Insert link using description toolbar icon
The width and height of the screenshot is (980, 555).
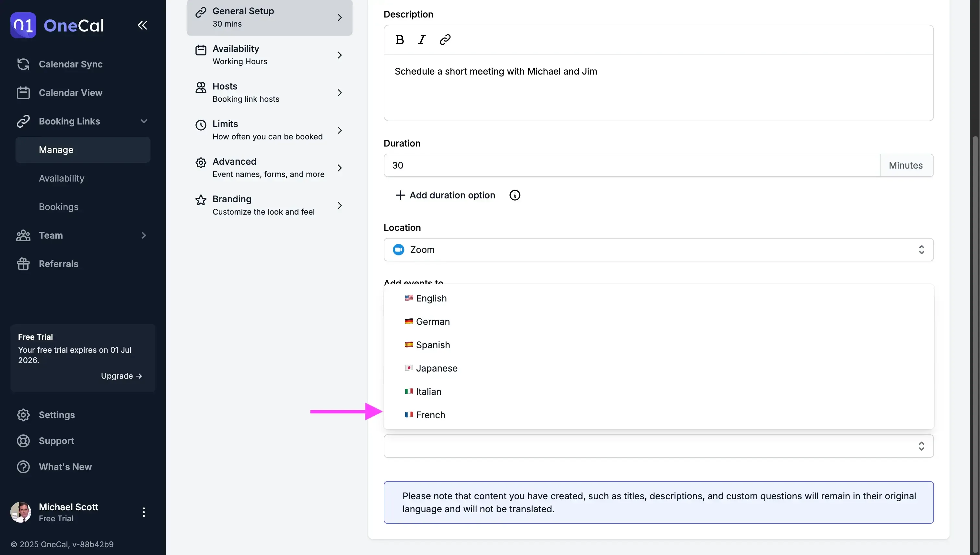[x=445, y=40]
